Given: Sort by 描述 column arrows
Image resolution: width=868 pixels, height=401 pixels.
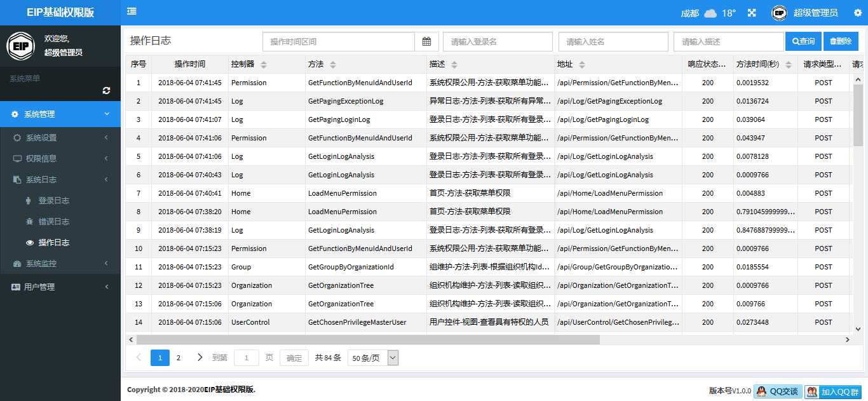Looking at the screenshot, I should tap(454, 65).
